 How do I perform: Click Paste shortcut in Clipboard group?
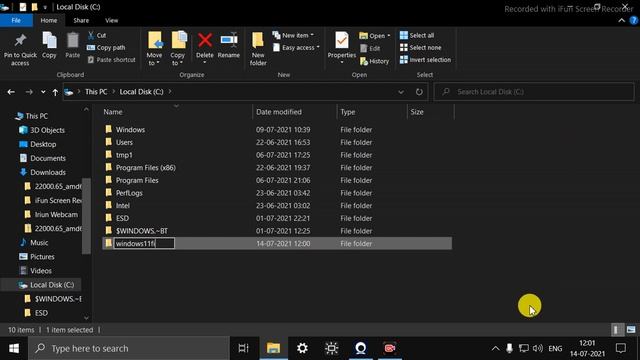pos(111,60)
